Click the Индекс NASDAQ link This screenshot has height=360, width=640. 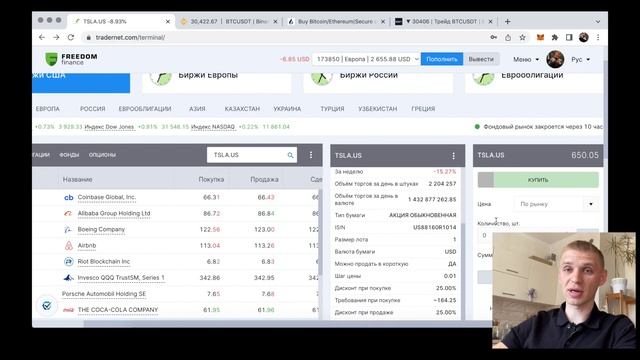coord(213,127)
